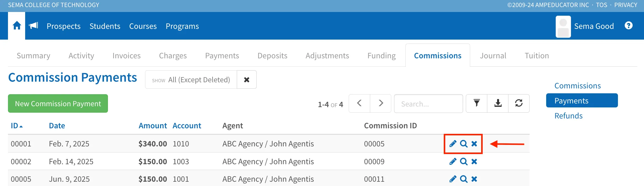Click the Sema Good user avatar

click(x=563, y=27)
